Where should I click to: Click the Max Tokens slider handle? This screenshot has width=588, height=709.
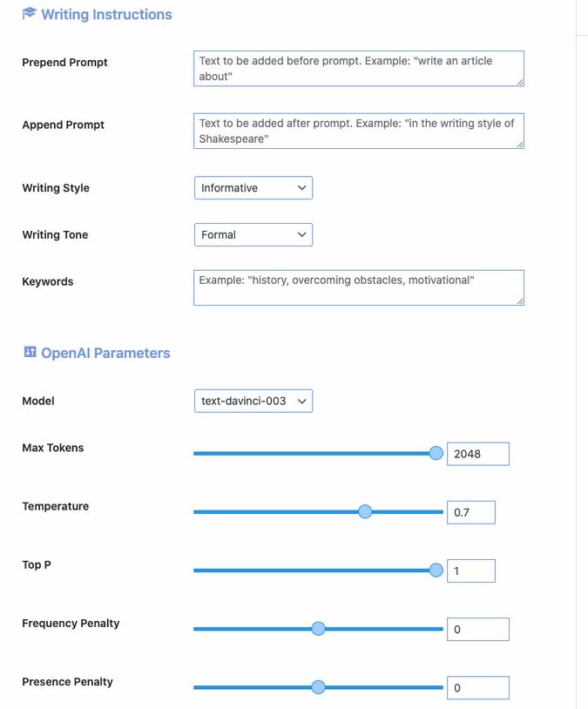[x=436, y=453]
